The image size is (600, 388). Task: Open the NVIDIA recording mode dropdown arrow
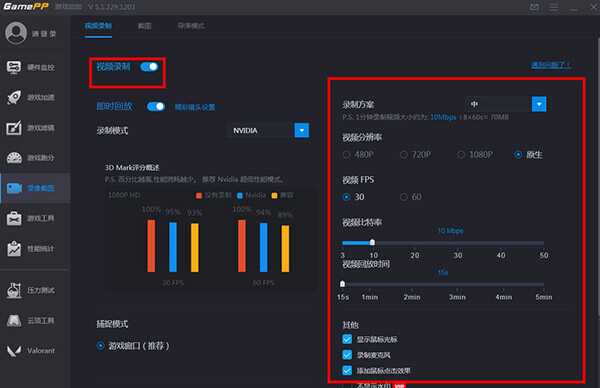(x=302, y=130)
